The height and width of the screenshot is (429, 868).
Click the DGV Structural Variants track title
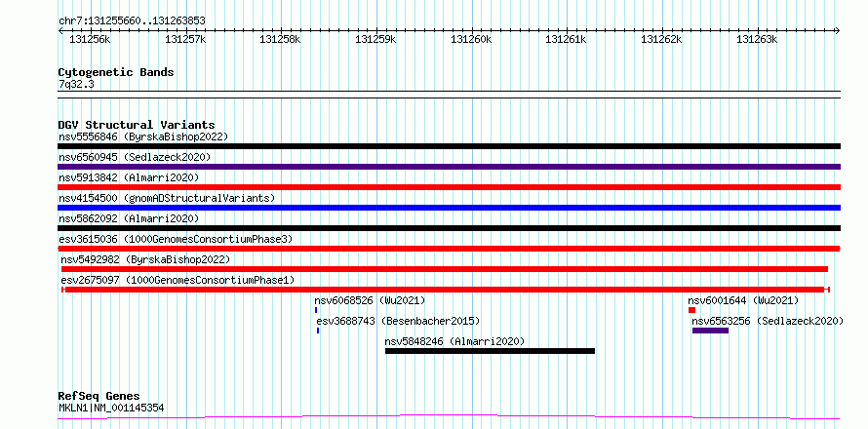(137, 125)
